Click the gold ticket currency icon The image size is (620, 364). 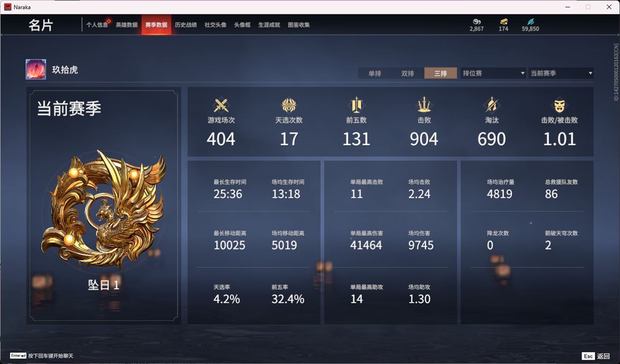[503, 22]
